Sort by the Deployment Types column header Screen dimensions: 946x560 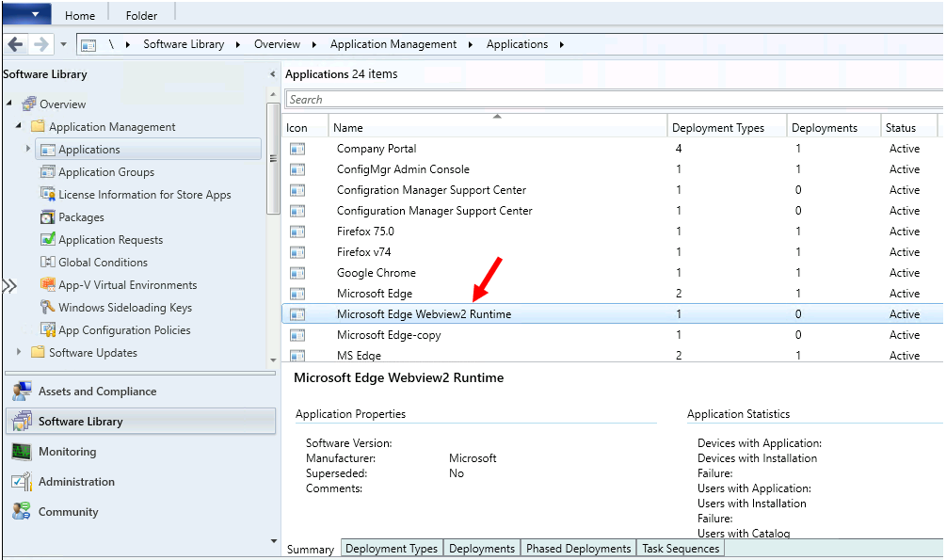click(x=727, y=127)
